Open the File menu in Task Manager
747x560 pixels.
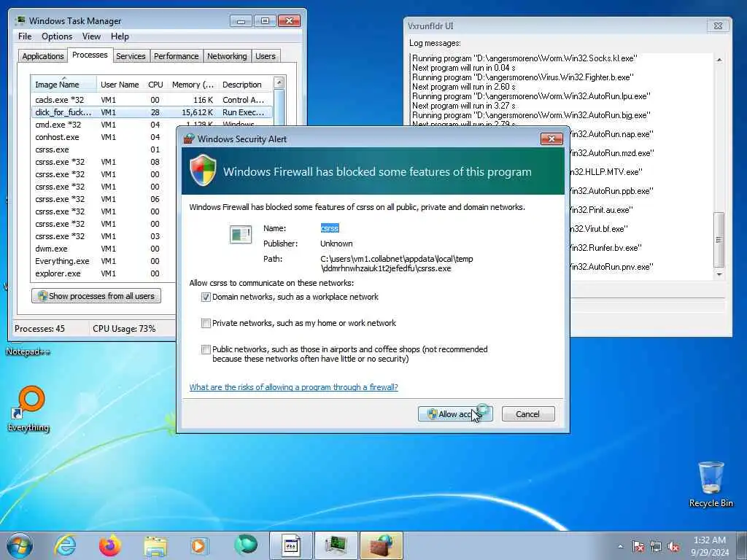[x=25, y=36]
